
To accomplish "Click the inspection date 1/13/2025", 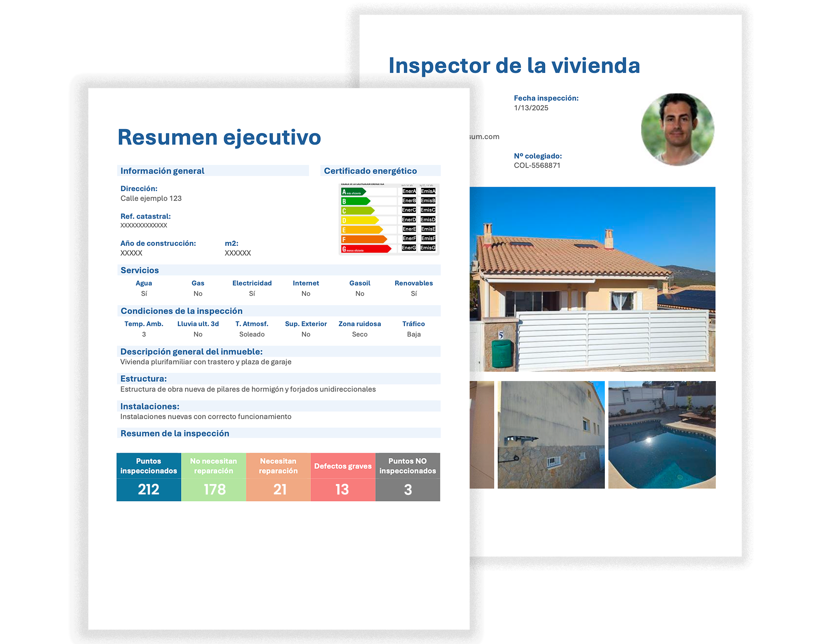I will (x=531, y=108).
